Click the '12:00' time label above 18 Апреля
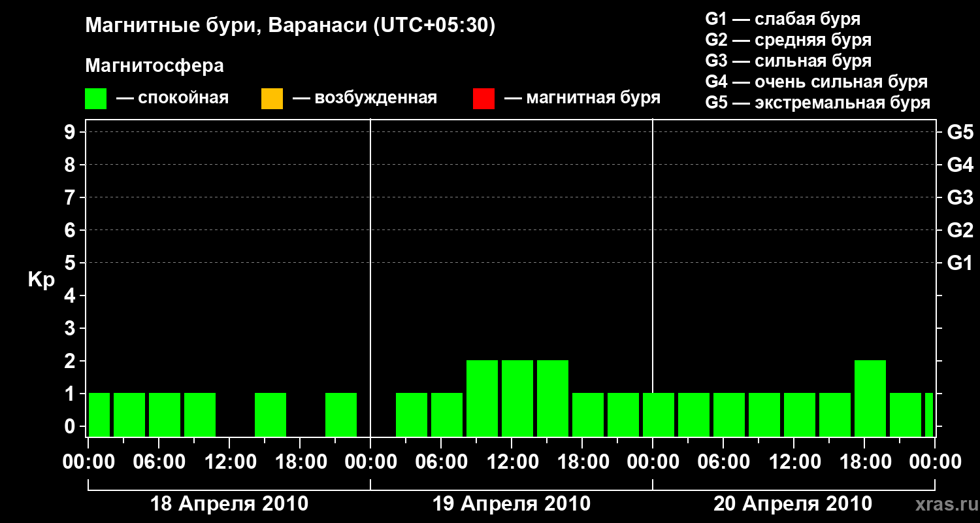This screenshot has height=523, width=980. 229,462
